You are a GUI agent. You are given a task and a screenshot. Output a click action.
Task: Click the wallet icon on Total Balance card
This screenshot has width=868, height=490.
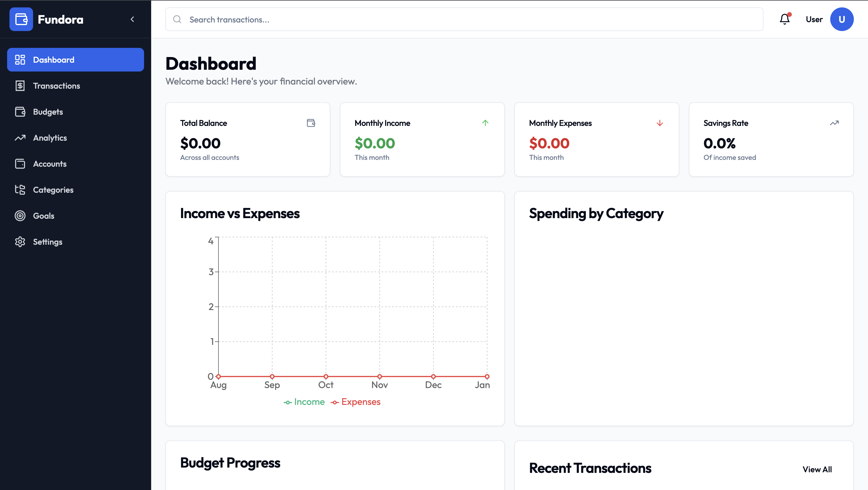click(311, 123)
